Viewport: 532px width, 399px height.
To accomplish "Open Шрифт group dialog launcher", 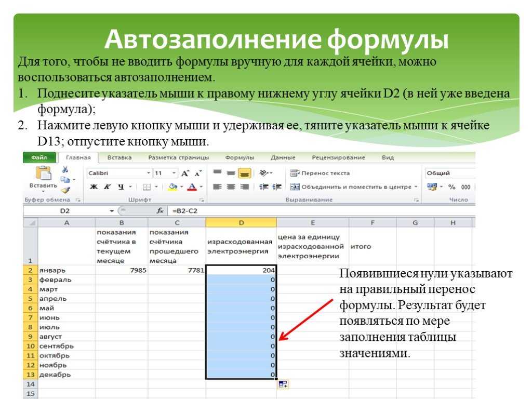I will [x=202, y=200].
